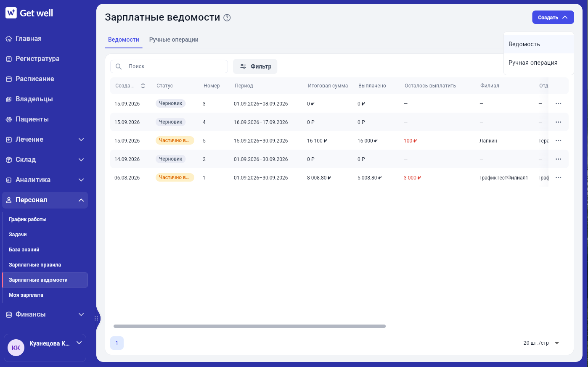Choose Ведомость from the Создать menu
588x367 pixels.
(x=539, y=44)
